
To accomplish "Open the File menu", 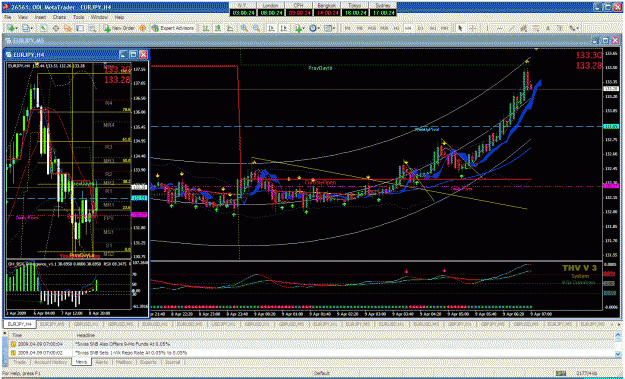I will coord(7,18).
